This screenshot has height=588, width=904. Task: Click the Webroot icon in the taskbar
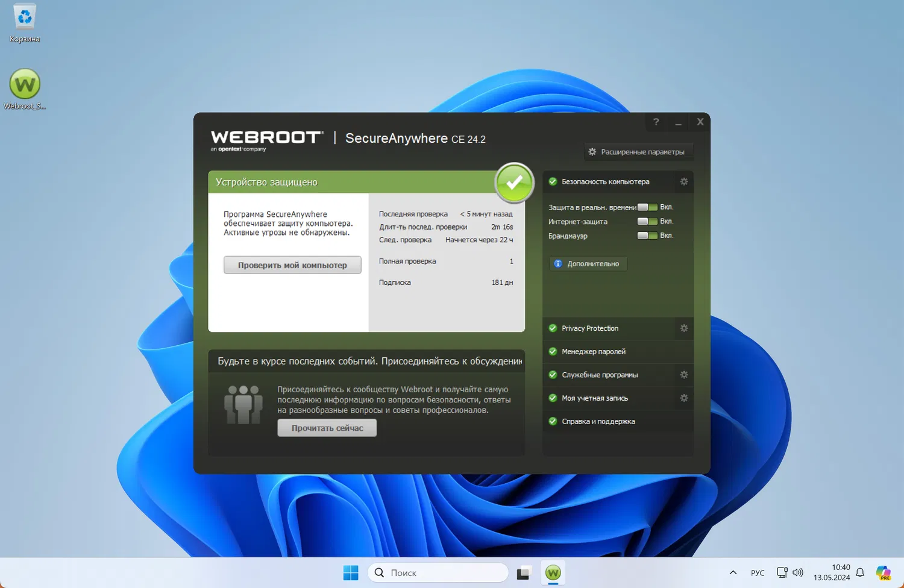[x=553, y=572]
